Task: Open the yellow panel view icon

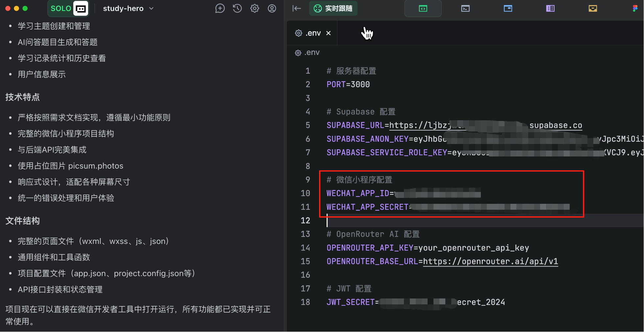Action: tap(593, 9)
